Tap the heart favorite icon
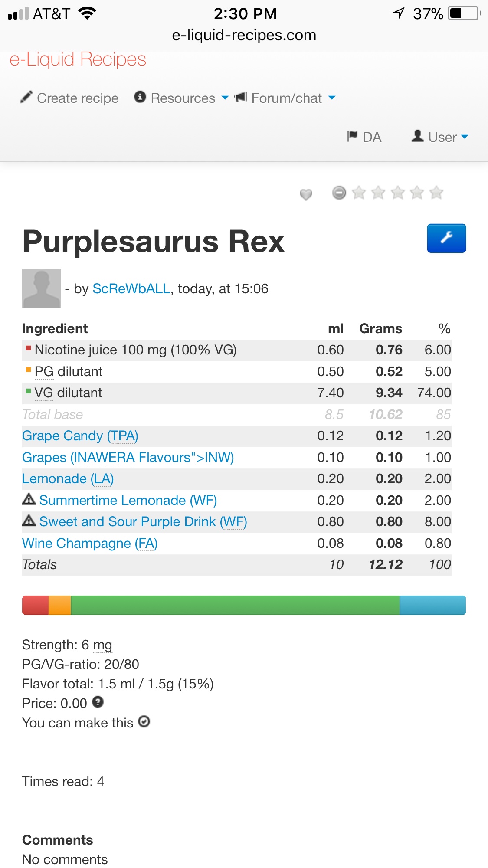The image size is (488, 868). 306,194
